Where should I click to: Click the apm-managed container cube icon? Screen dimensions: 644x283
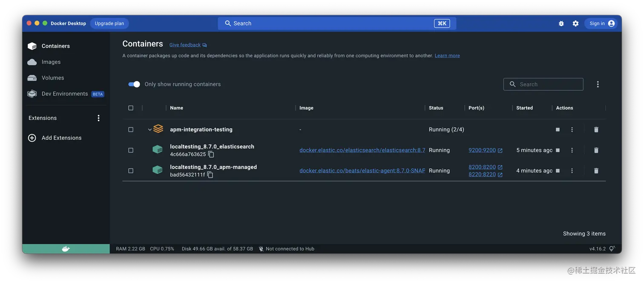[158, 170]
